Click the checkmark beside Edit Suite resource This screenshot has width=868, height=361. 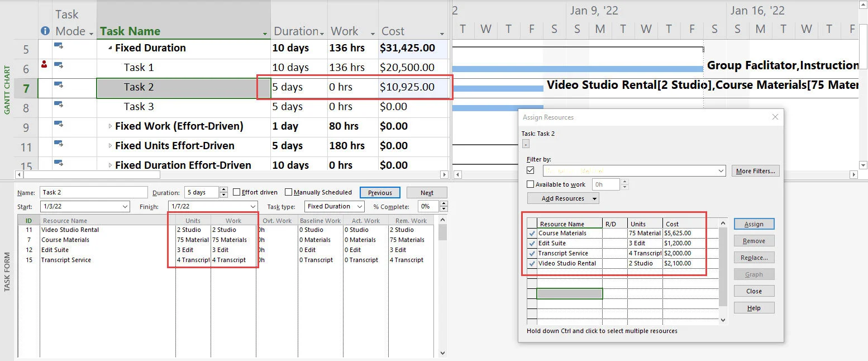click(x=531, y=243)
